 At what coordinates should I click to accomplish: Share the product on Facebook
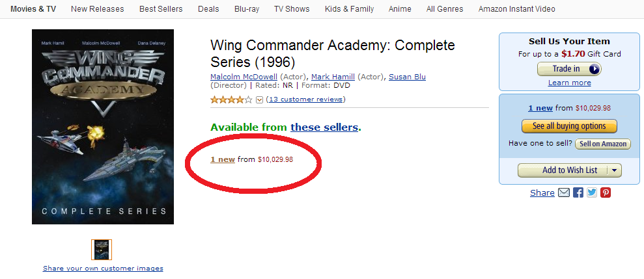pos(578,193)
